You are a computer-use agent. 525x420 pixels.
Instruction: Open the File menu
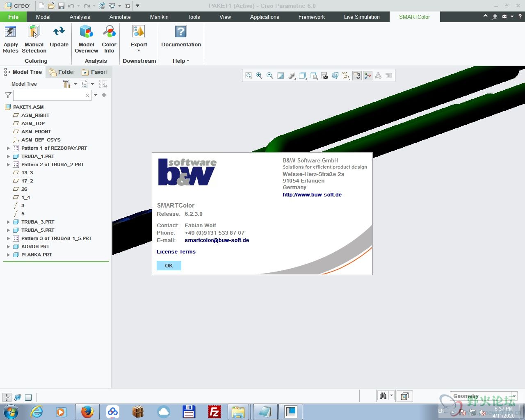click(x=13, y=17)
